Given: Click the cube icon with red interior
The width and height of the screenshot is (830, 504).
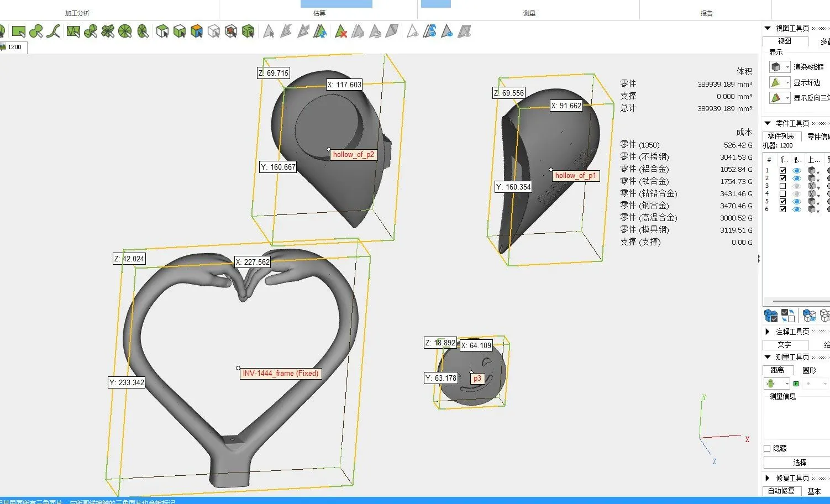Looking at the screenshot, I should pyautogui.click(x=231, y=32).
